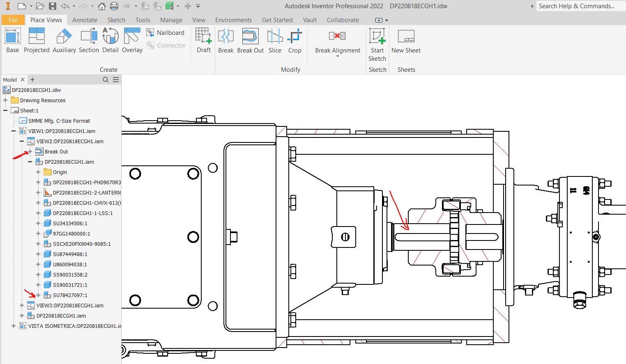The height and width of the screenshot is (364, 626).
Task: Select the Break tool
Action: click(x=226, y=41)
